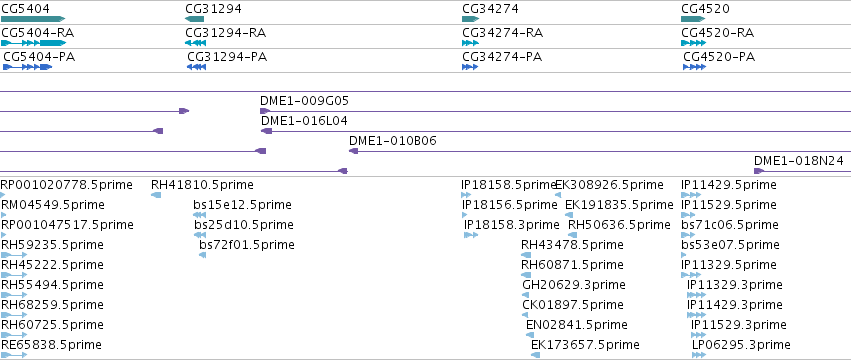Click the IP18158.3prime EST label
This screenshot has width=851, height=360.
click(511, 225)
